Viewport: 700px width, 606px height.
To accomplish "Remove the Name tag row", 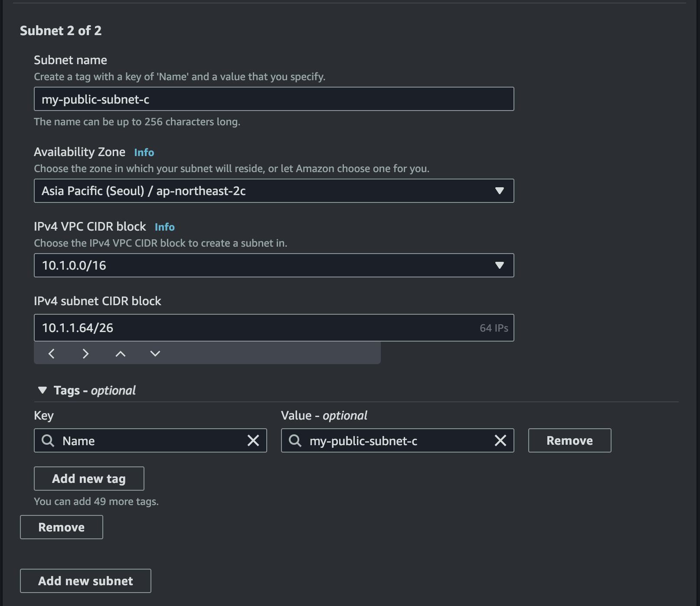I will [x=569, y=440].
